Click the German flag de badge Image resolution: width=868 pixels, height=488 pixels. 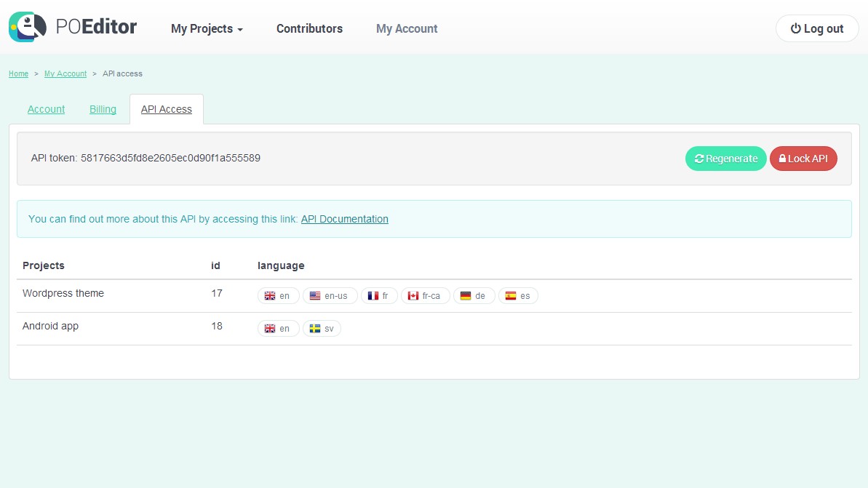click(x=474, y=296)
